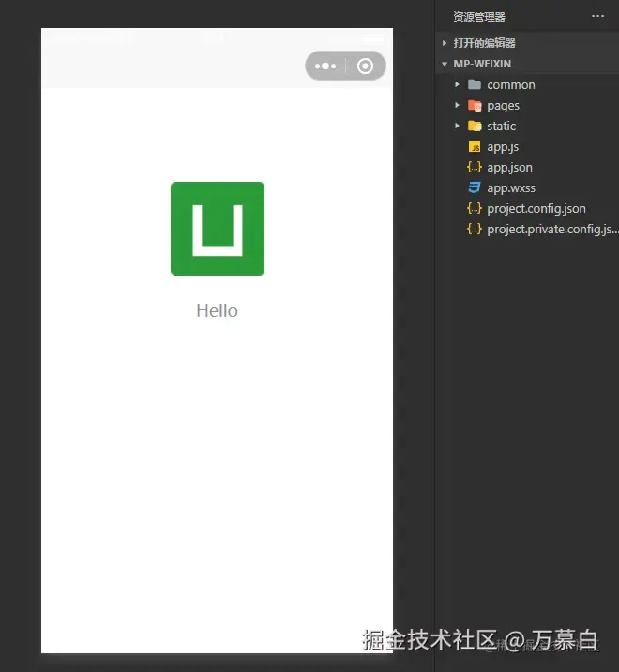
Task: Click the app.json braces icon
Action: point(475,167)
